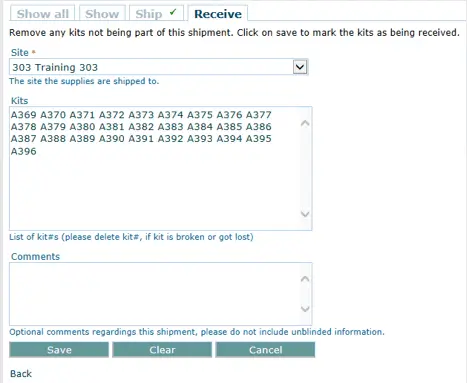Expand the Site dropdown arrow
Screen dimensions: 467x383
pyautogui.click(x=300, y=67)
